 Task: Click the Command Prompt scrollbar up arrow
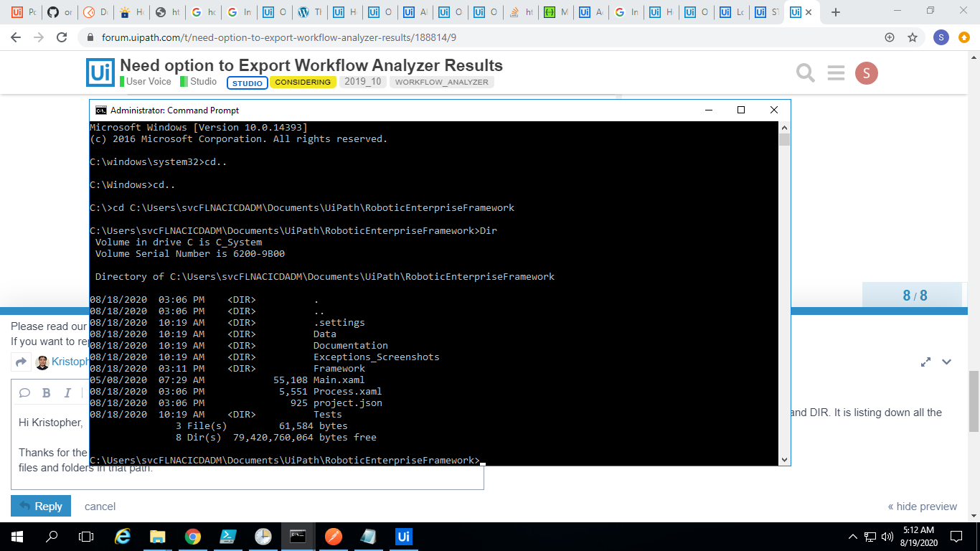click(x=784, y=127)
